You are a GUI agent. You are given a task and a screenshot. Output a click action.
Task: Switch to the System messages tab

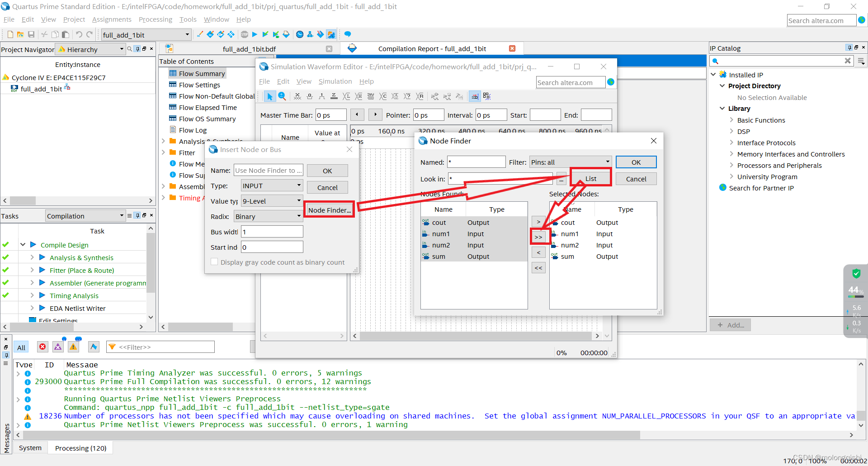pyautogui.click(x=30, y=448)
